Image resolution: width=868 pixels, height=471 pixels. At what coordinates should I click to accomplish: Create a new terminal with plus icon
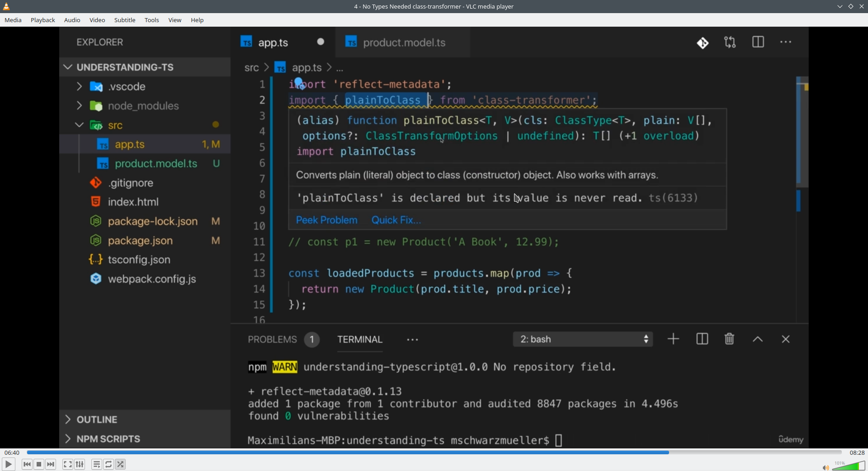click(x=674, y=339)
